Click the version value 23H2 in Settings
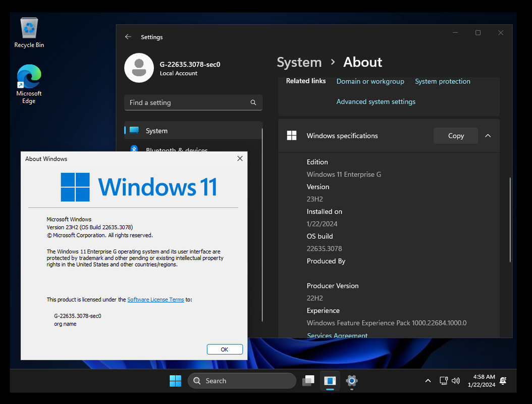Image resolution: width=532 pixels, height=404 pixels. tap(315, 199)
